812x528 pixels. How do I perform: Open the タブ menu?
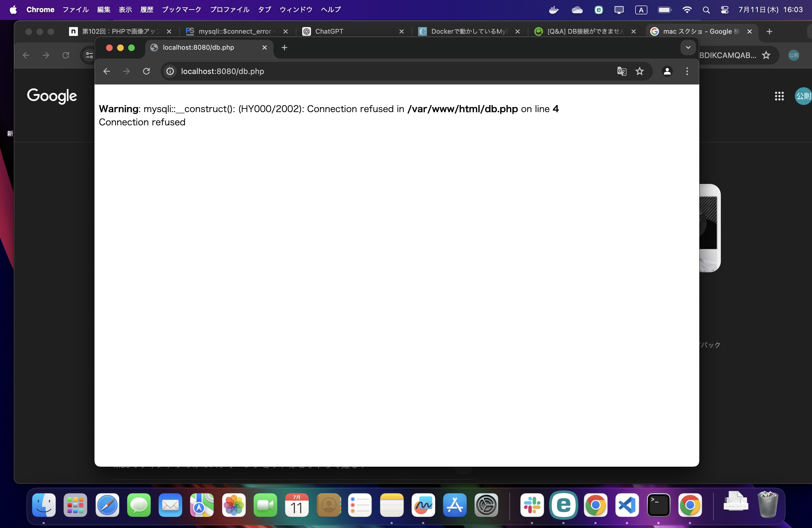264,10
